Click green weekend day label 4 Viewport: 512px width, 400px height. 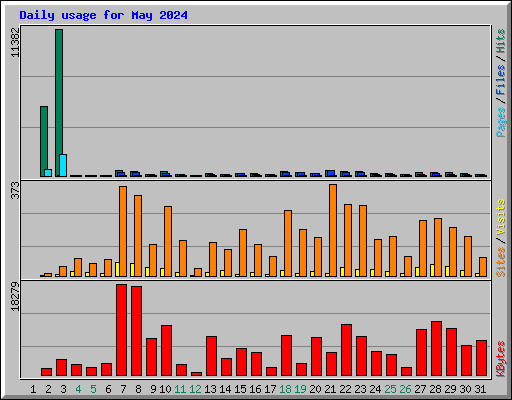[78, 389]
